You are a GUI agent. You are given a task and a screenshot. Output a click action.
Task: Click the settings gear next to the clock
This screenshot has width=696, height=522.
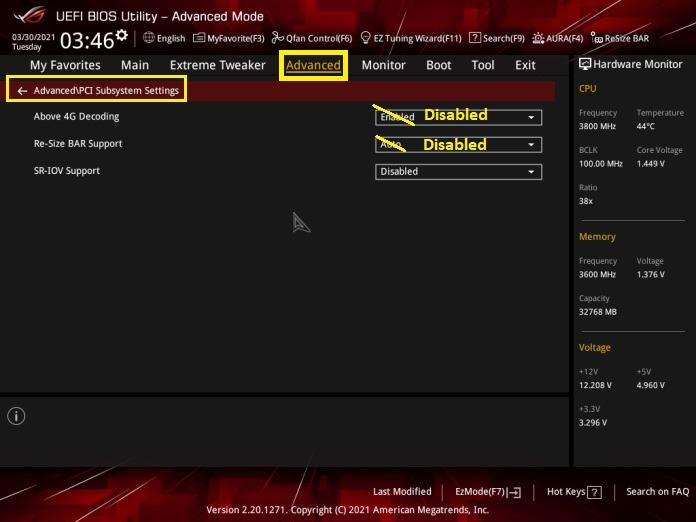(x=122, y=36)
